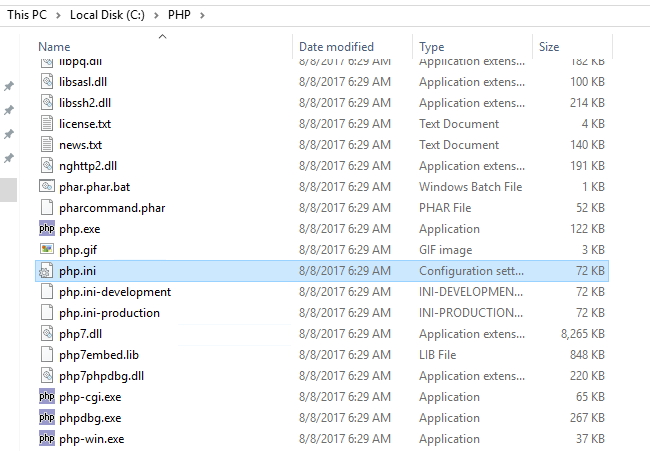Select the file named nghttp2.dll
Viewport: 650px width, 451px height.
tap(88, 165)
